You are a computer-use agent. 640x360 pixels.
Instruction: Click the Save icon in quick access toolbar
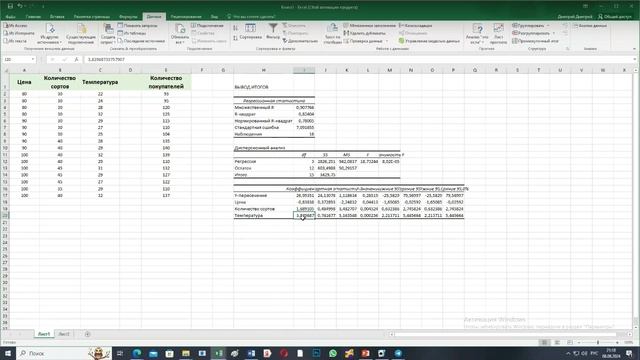point(10,7)
